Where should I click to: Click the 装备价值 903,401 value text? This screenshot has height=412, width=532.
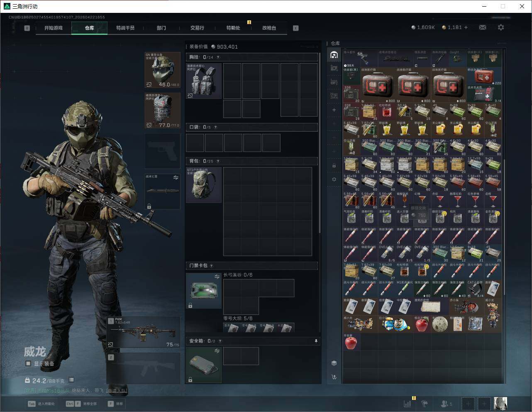coord(214,47)
